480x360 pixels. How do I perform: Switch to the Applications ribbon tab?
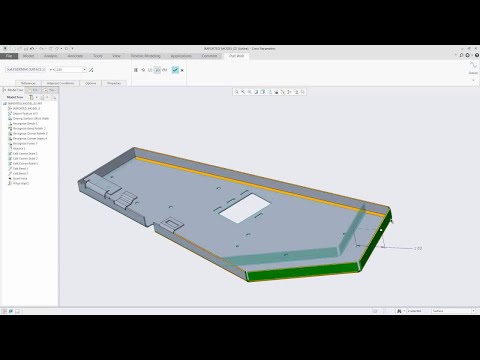click(181, 56)
